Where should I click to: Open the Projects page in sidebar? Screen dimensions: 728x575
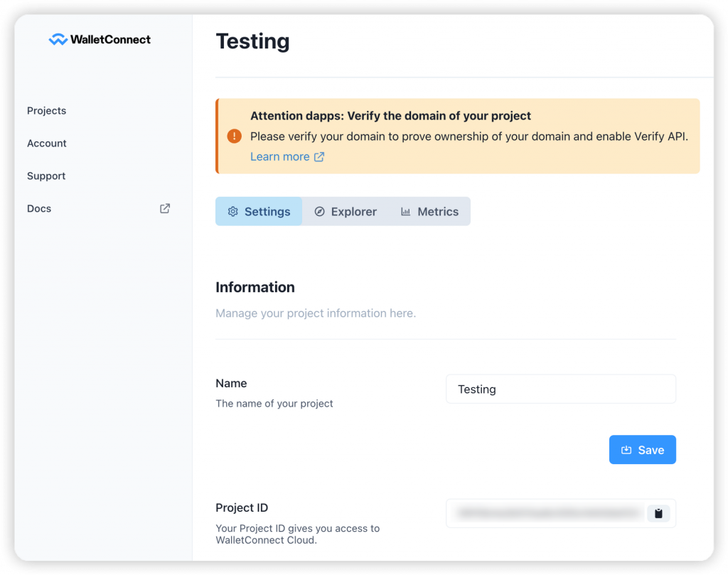(47, 111)
